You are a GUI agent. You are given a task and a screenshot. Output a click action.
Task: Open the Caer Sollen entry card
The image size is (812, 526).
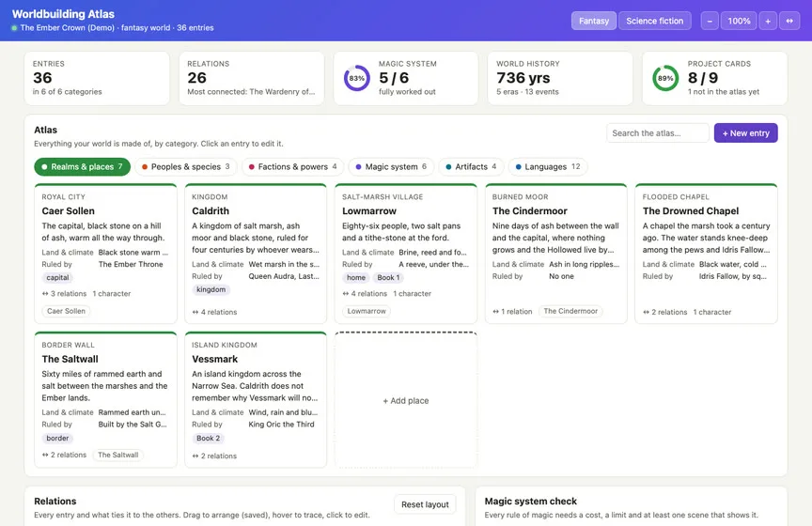click(x=105, y=254)
